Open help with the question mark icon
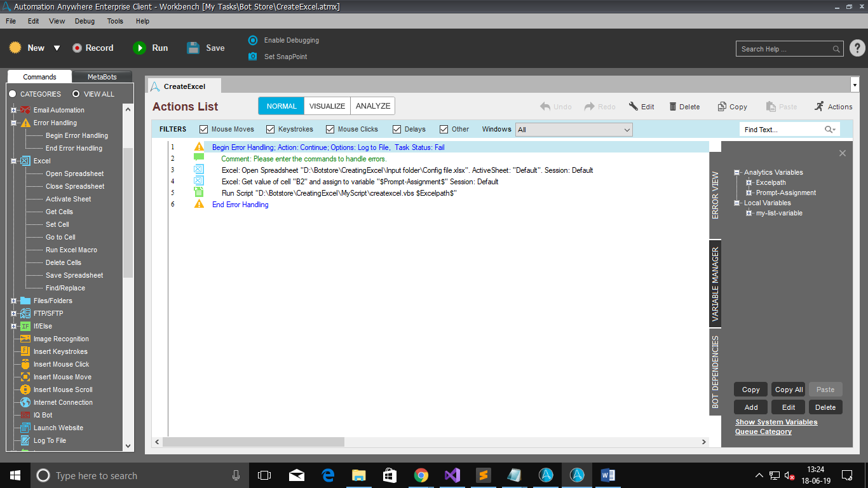This screenshot has height=488, width=868. pos(857,48)
